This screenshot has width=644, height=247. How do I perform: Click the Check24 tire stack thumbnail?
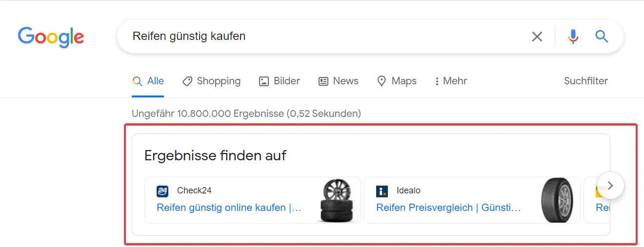(336, 200)
